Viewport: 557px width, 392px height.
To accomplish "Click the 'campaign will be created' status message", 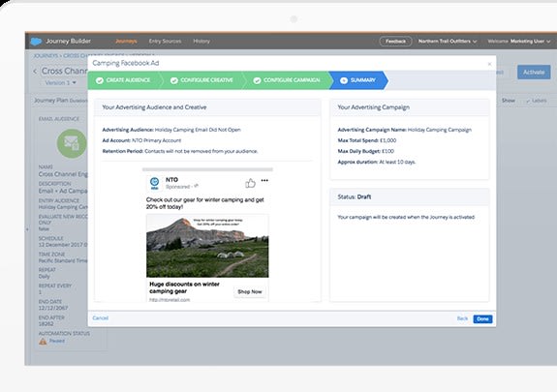I will coord(406,217).
